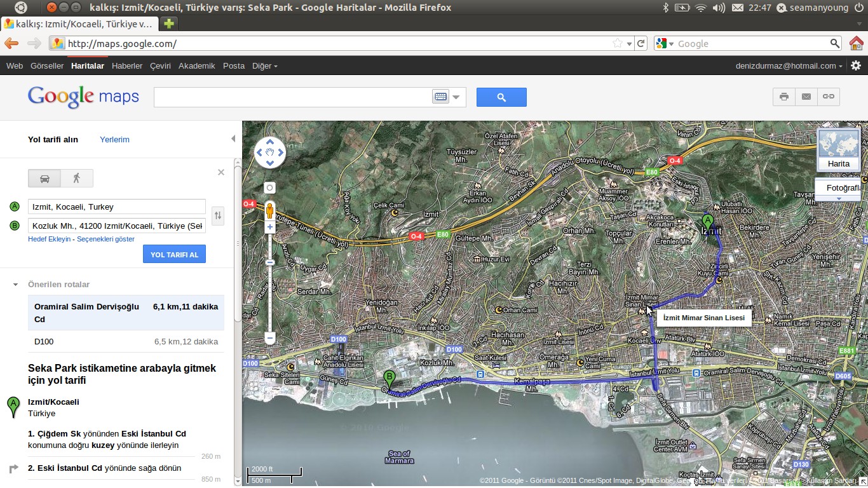The height and width of the screenshot is (488, 868).
Task: Reload the current page
Action: tap(641, 43)
